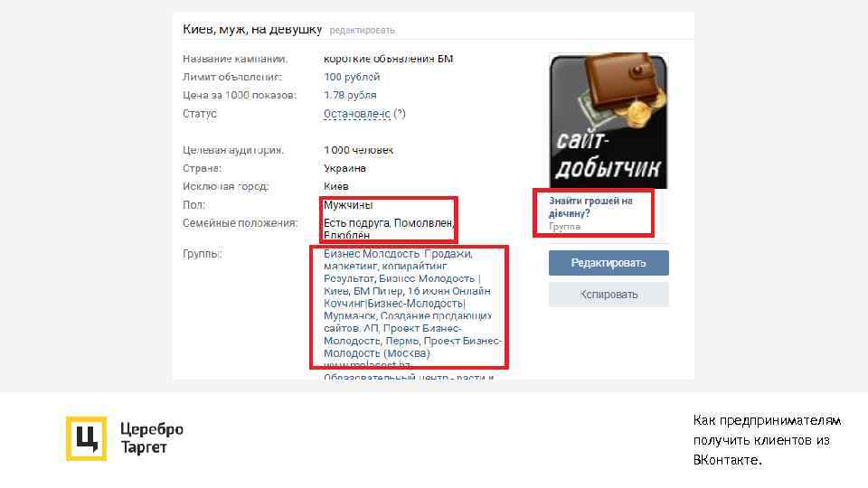Screen dimensions: 868x488
Task: Click the slide caption about клиентов из ВКонтакте
Action: [x=767, y=440]
